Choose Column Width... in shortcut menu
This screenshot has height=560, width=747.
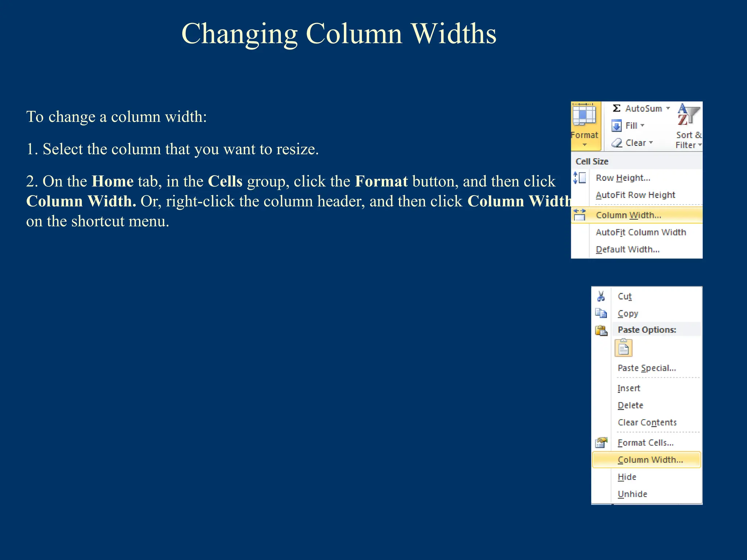[647, 460]
